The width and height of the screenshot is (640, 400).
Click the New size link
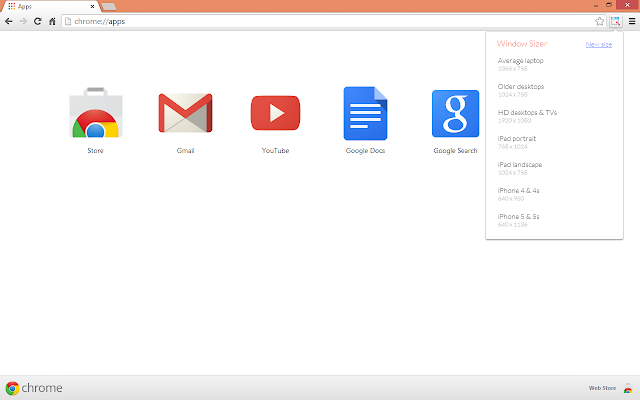[599, 44]
